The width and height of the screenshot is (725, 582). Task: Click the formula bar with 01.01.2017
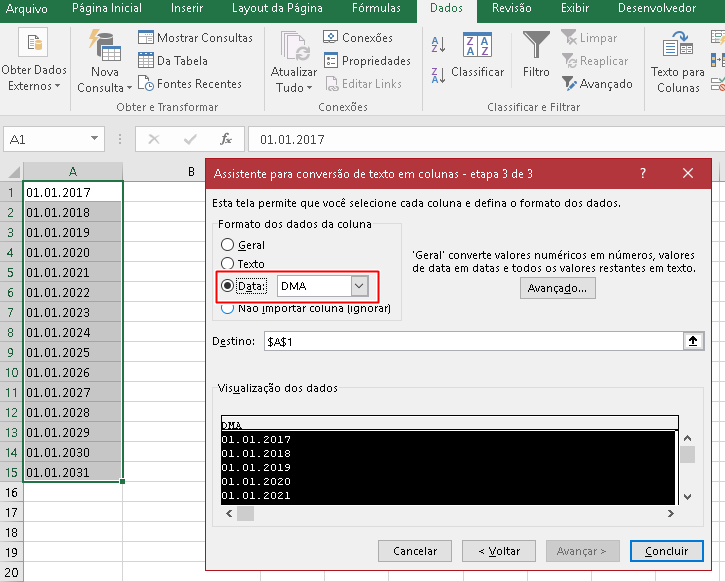[486, 139]
